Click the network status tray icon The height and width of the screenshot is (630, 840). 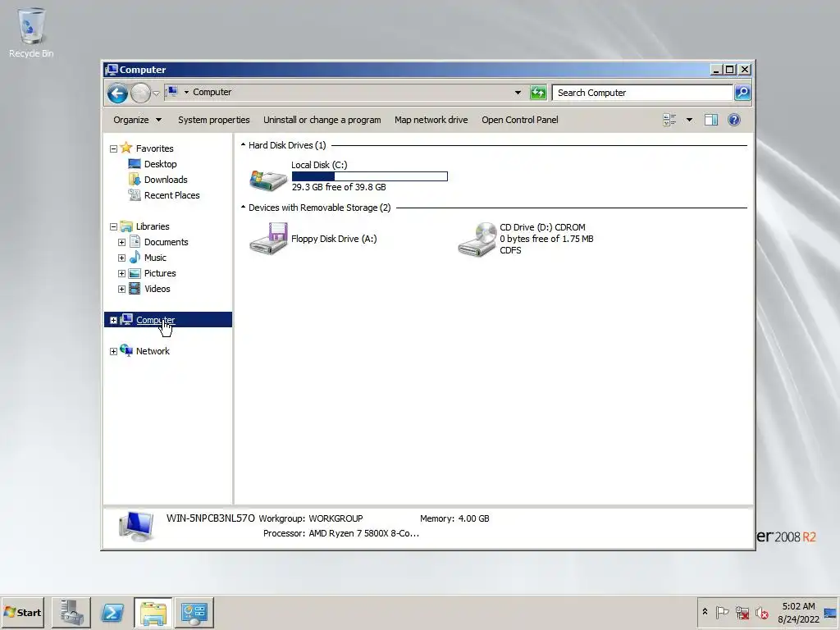coord(742,612)
